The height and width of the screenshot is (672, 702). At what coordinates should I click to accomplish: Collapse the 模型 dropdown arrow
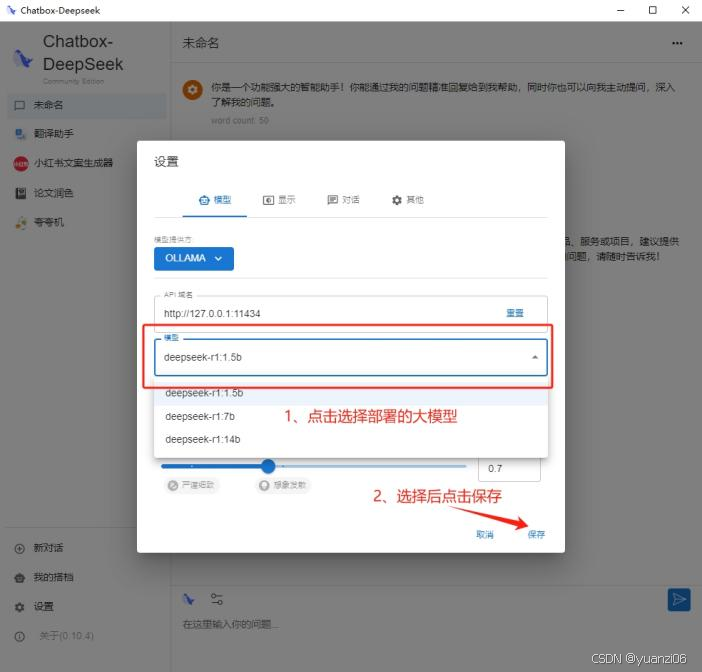[x=535, y=357]
